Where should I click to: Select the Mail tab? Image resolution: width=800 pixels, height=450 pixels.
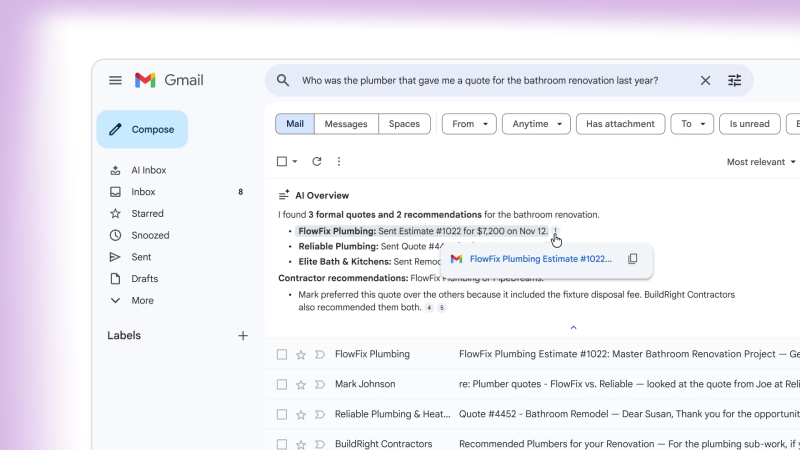295,124
